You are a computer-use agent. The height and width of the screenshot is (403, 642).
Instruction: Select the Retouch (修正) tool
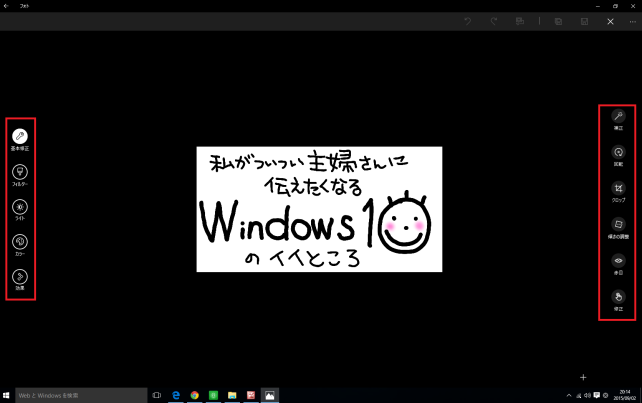click(x=618, y=297)
